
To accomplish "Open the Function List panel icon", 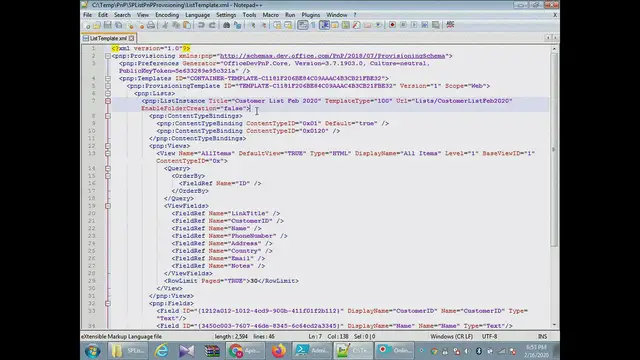I will coord(357,25).
